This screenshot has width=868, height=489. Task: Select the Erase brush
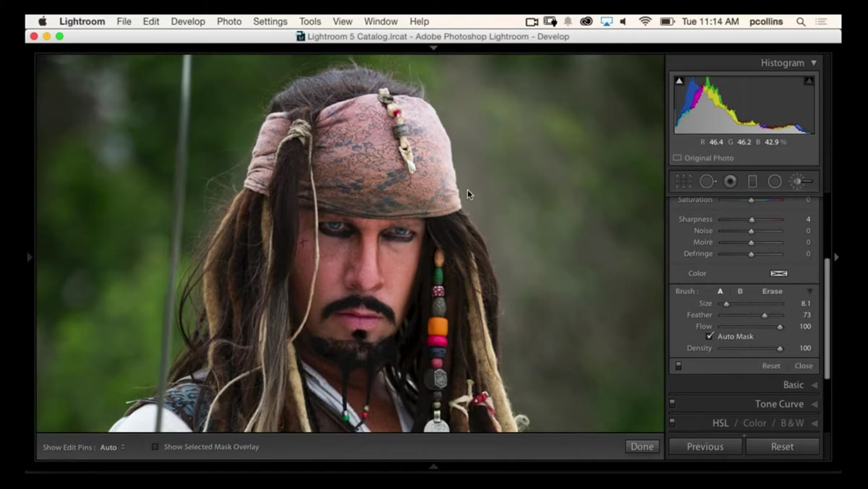point(772,292)
